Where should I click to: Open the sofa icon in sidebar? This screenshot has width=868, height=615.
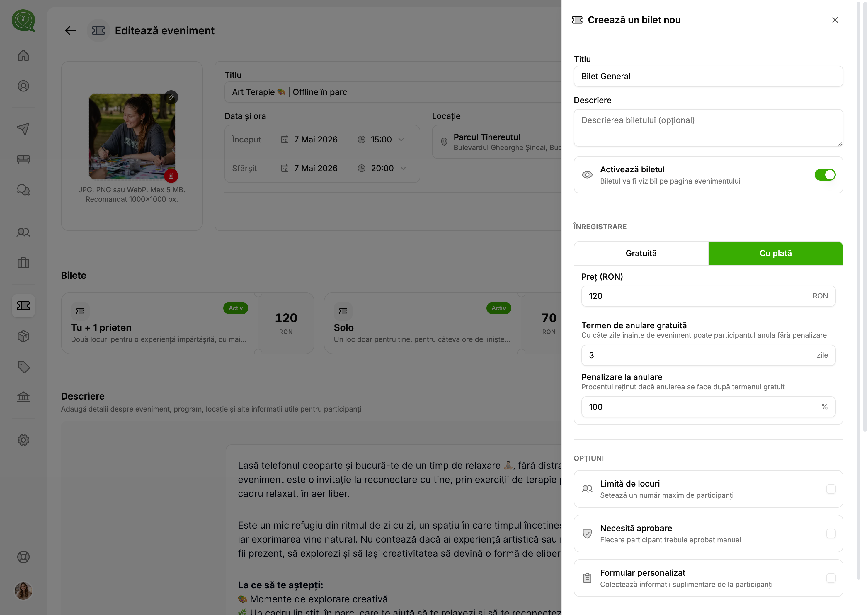[23, 159]
